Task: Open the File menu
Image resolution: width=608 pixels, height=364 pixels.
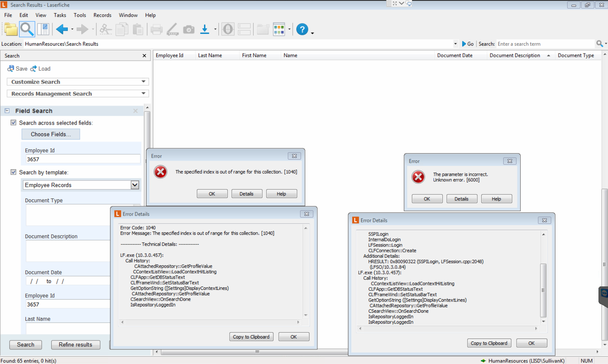Action: (8, 15)
